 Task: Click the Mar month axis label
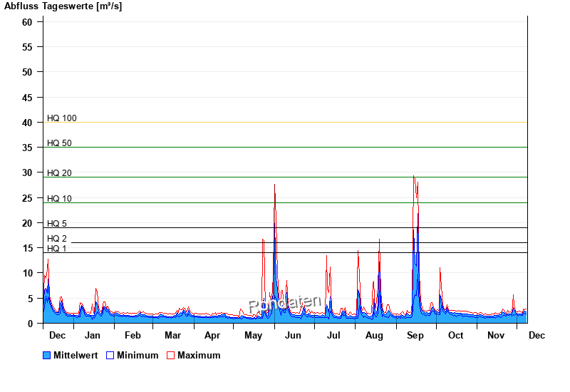tap(172, 336)
